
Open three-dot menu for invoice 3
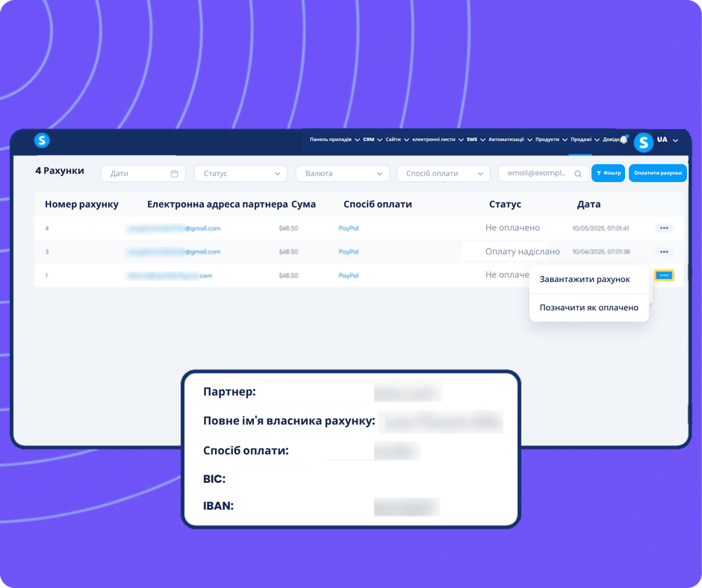point(664,252)
